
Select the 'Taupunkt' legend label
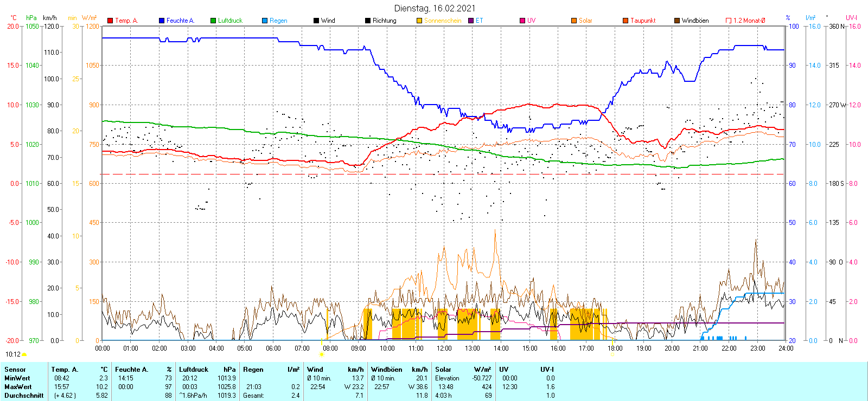[643, 21]
